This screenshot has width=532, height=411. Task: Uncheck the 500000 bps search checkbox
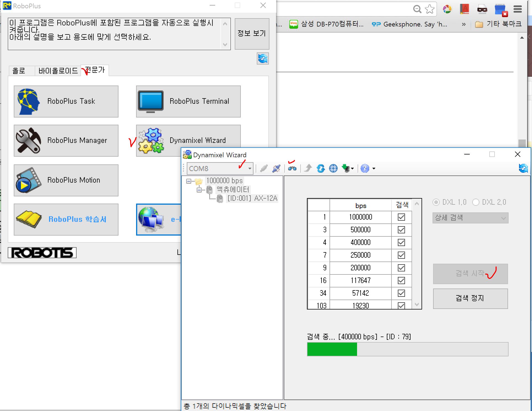point(401,230)
